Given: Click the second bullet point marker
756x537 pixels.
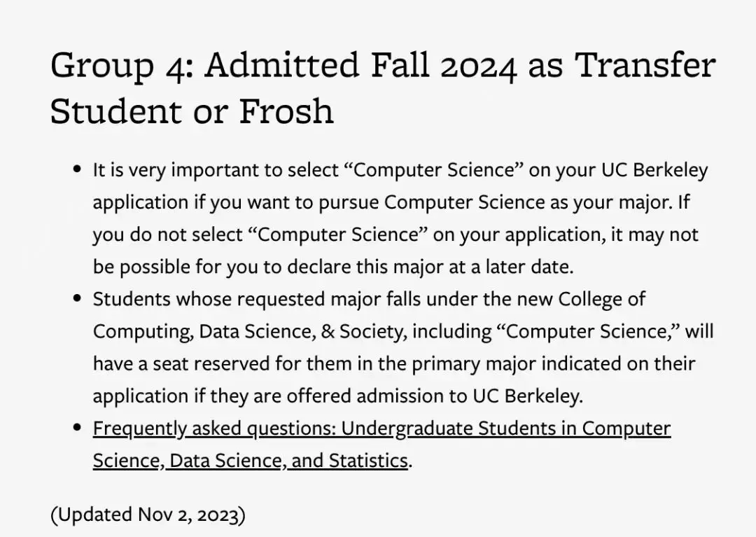Looking at the screenshot, I should [78, 299].
